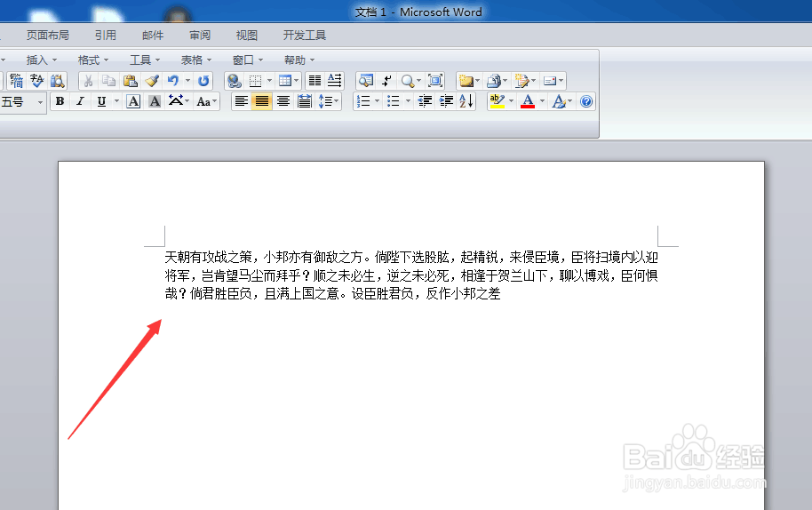Click the new folder/open icon
Viewport: 812px width, 510px height.
click(466, 81)
